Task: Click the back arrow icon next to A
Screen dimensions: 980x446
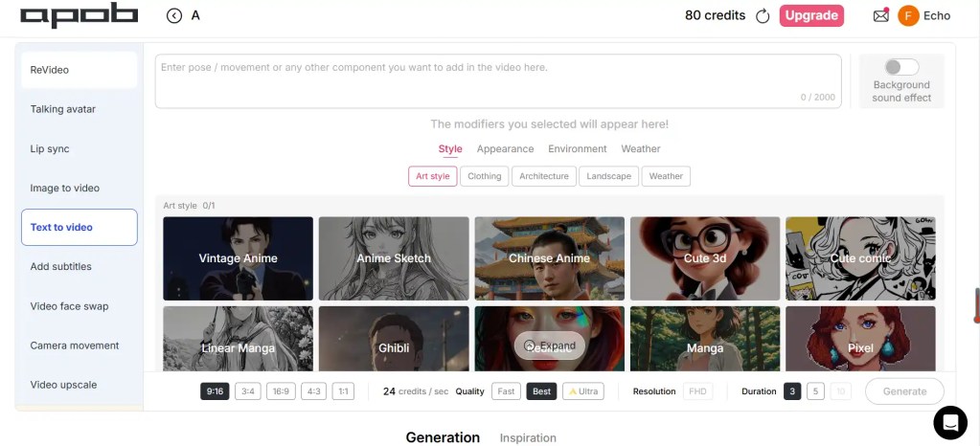Action: pyautogui.click(x=174, y=16)
